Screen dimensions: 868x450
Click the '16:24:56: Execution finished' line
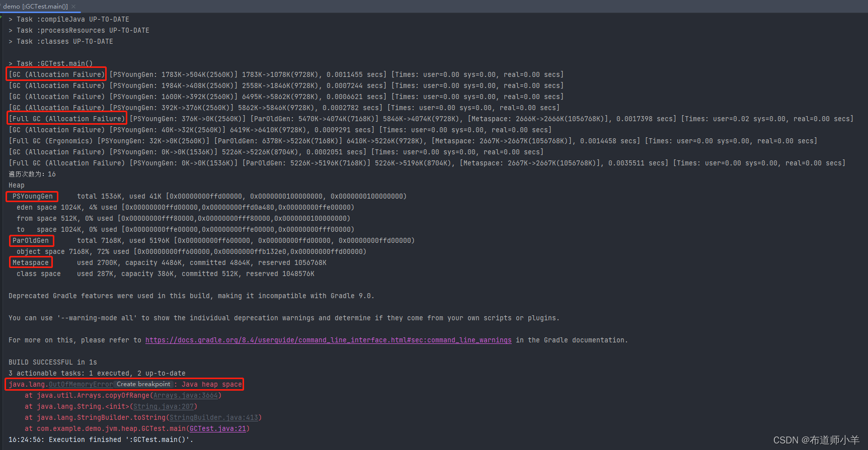(x=101, y=440)
